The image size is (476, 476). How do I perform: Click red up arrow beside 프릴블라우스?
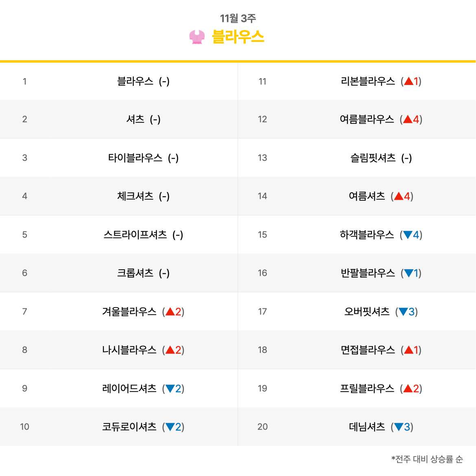[408, 388]
